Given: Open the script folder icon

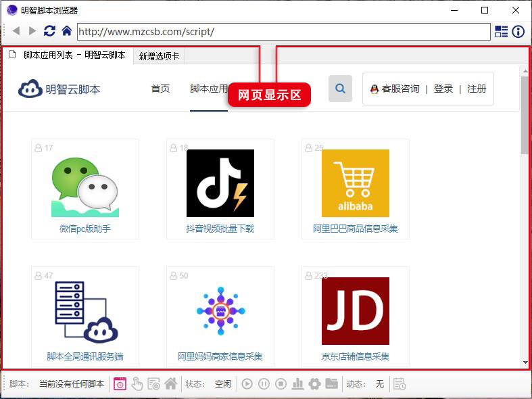Looking at the screenshot, I should [331, 383].
